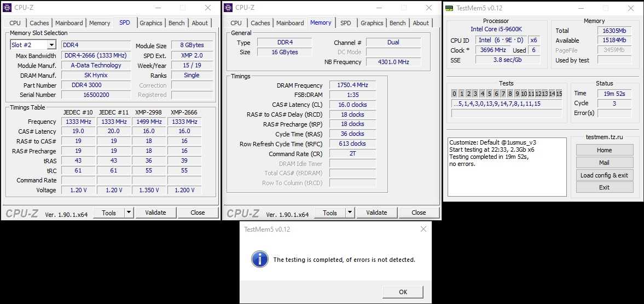
Task: Switch to Mainboard tab in the SPD window
Action: pos(69,23)
